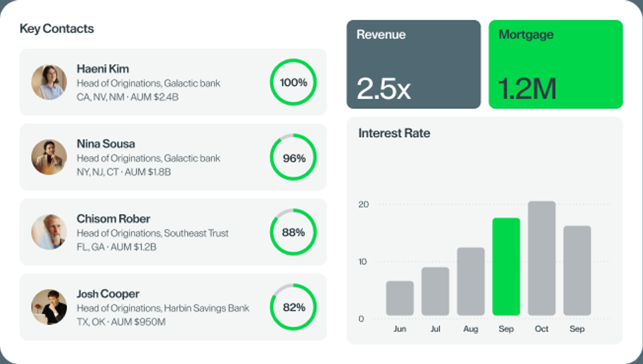
Task: Select the Jul bar in chart
Action: click(435, 291)
